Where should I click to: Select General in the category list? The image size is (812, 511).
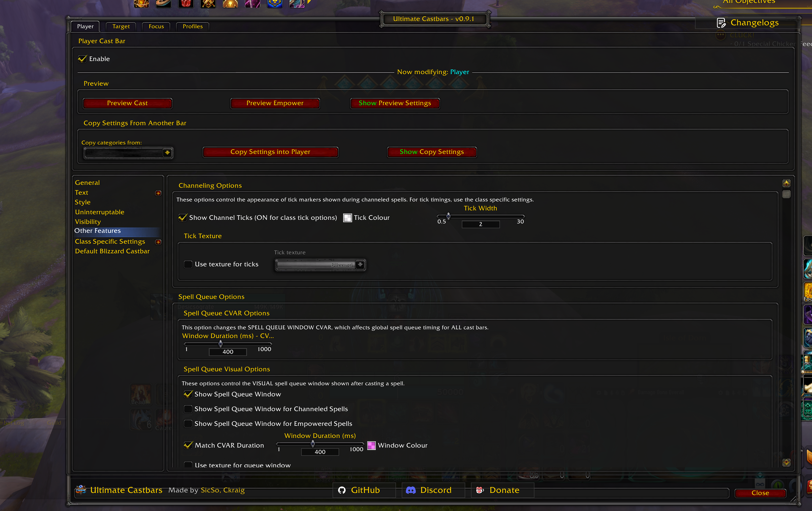[87, 183]
